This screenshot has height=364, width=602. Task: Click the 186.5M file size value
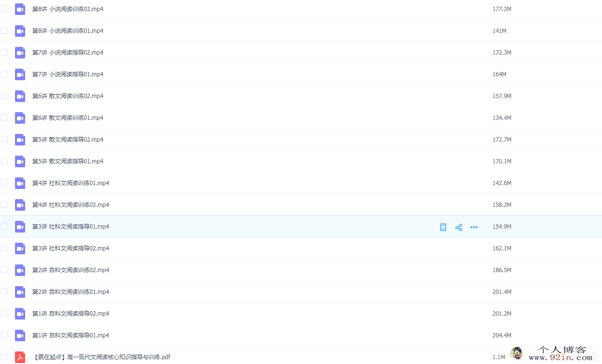coord(502,270)
